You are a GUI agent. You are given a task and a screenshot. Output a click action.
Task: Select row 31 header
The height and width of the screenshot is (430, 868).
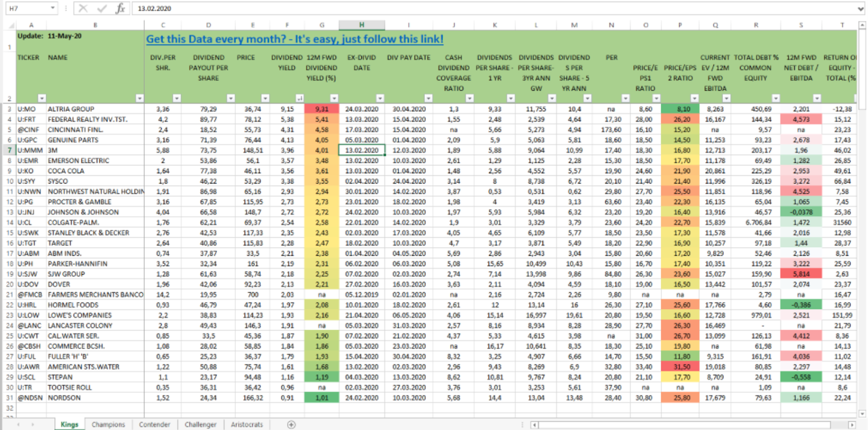click(9, 398)
